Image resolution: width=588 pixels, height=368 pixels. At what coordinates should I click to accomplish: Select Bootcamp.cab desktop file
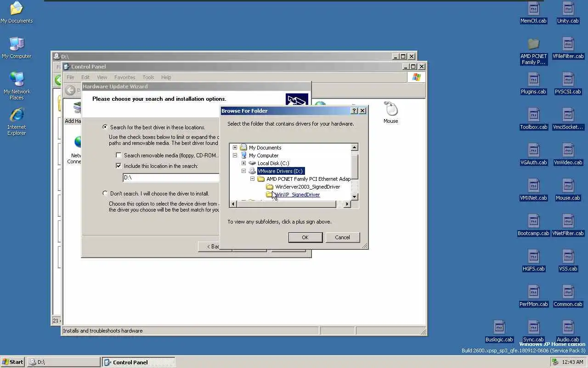pos(533,225)
